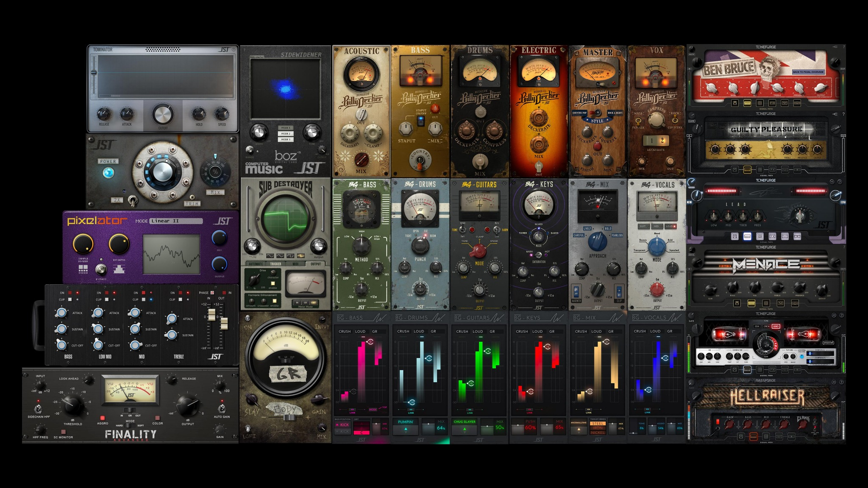
Task: Click the amp icon in Menace signal path
Action: tap(751, 303)
